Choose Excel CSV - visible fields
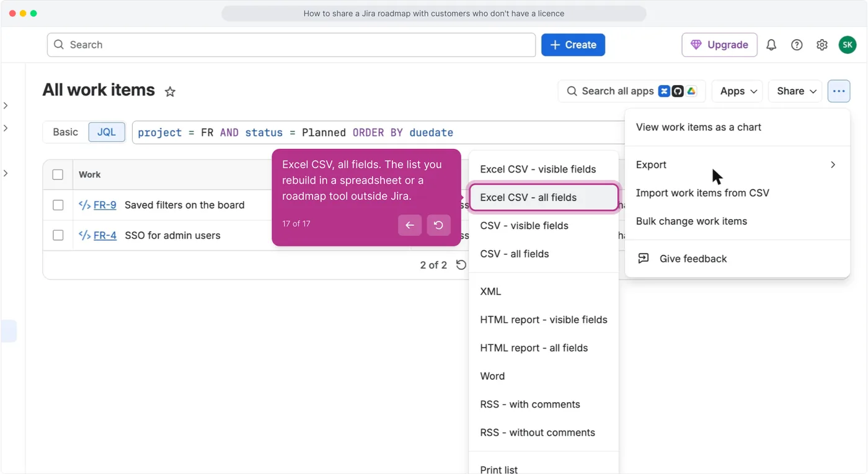The height and width of the screenshot is (474, 868). pos(544,169)
